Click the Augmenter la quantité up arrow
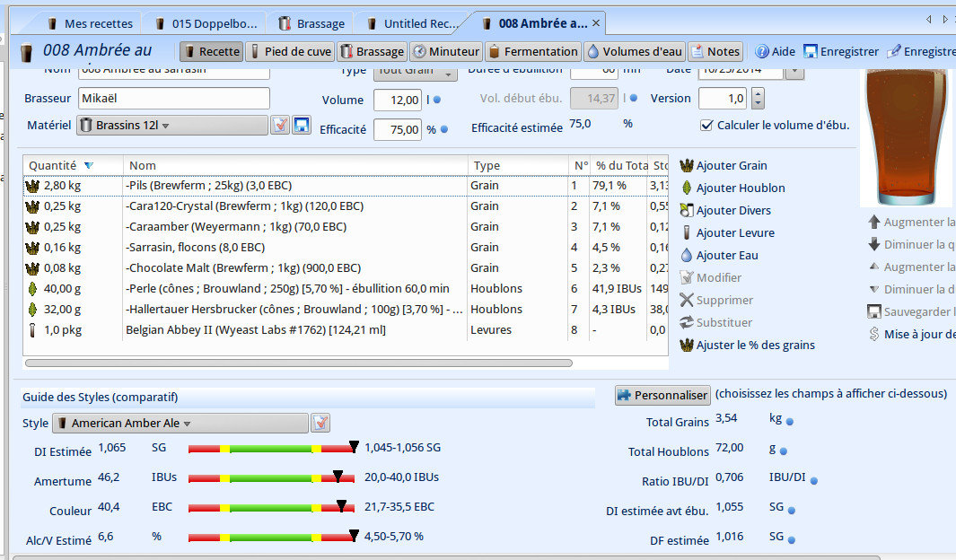 (874, 222)
